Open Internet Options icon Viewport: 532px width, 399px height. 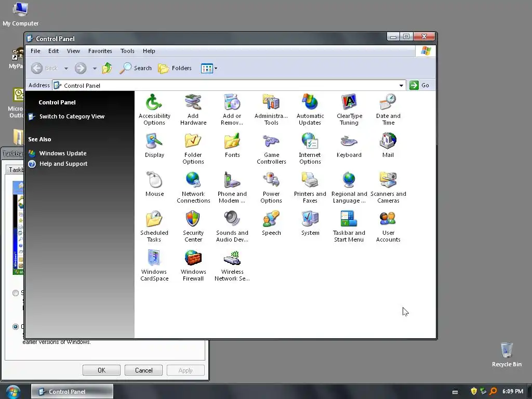tap(310, 148)
